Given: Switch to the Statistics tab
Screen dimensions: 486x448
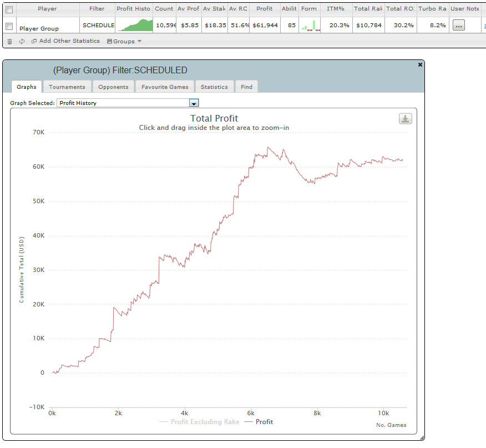Looking at the screenshot, I should 214,87.
